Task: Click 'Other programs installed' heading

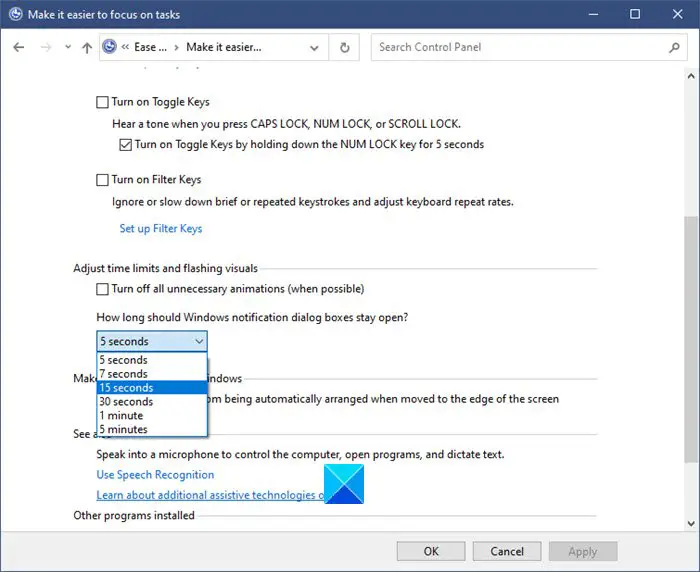Action: pos(134,516)
